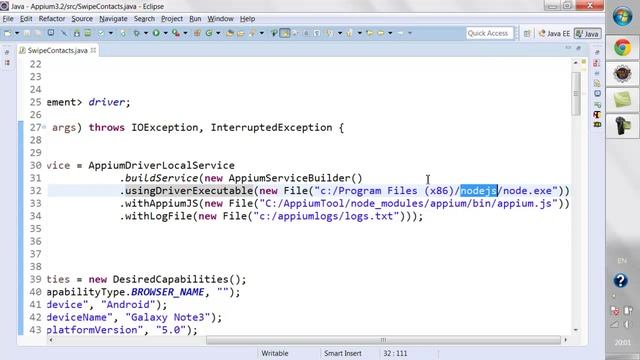Click the Run External Tools icon
This screenshot has height=360, width=640.
click(x=176, y=33)
